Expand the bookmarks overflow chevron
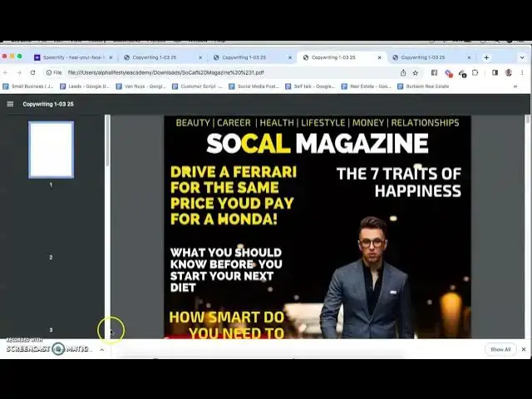This screenshot has width=532, height=399. (515, 86)
